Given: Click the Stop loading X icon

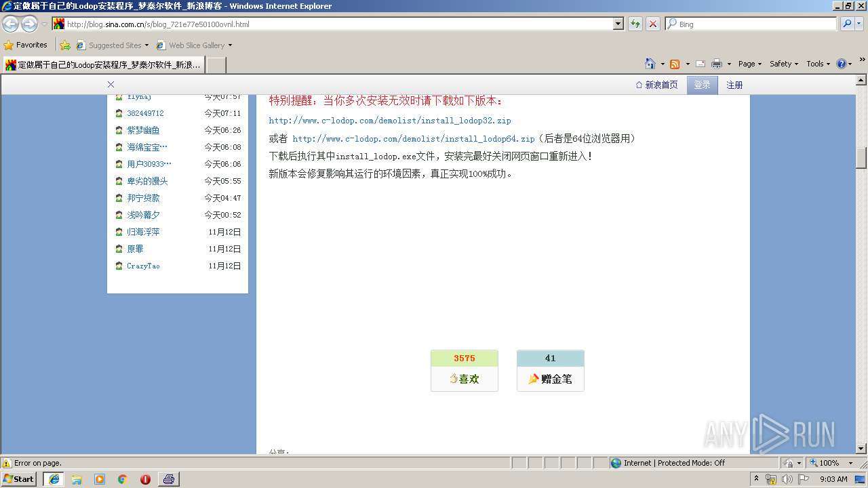Looking at the screenshot, I should tap(652, 24).
